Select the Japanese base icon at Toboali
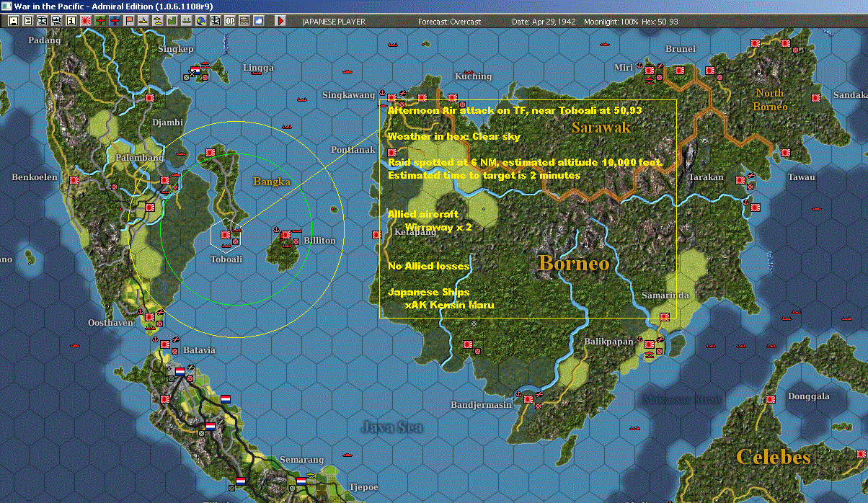 [x=225, y=234]
